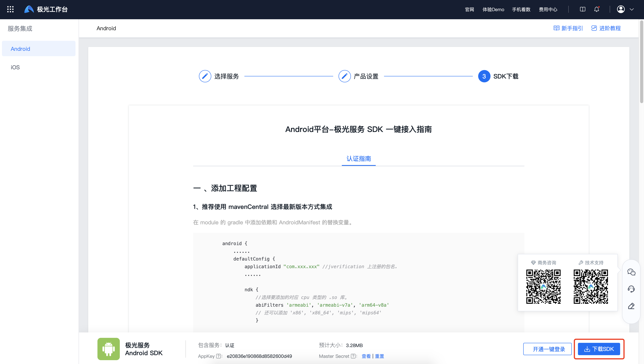Screen dimensions: 644x364
Task: Click the step 3 SDK下载 circle
Action: click(484, 76)
